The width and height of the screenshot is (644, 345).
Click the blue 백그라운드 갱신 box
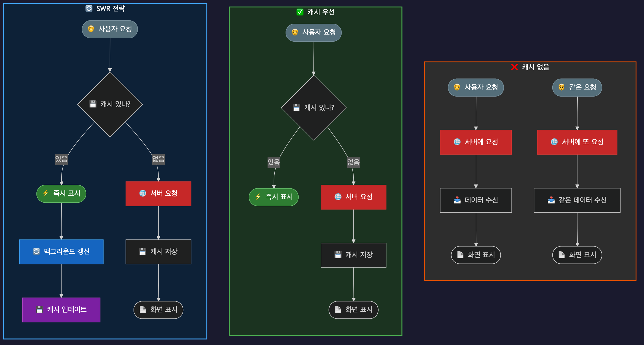(61, 252)
